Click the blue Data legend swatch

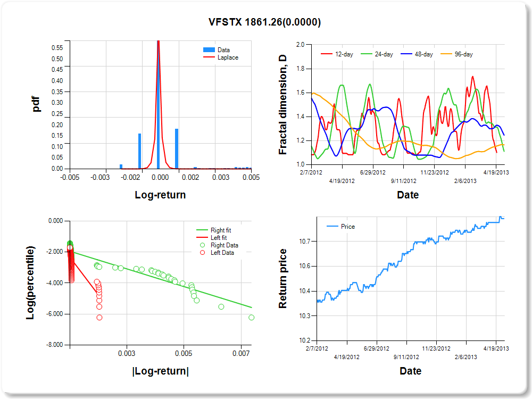pos(209,50)
